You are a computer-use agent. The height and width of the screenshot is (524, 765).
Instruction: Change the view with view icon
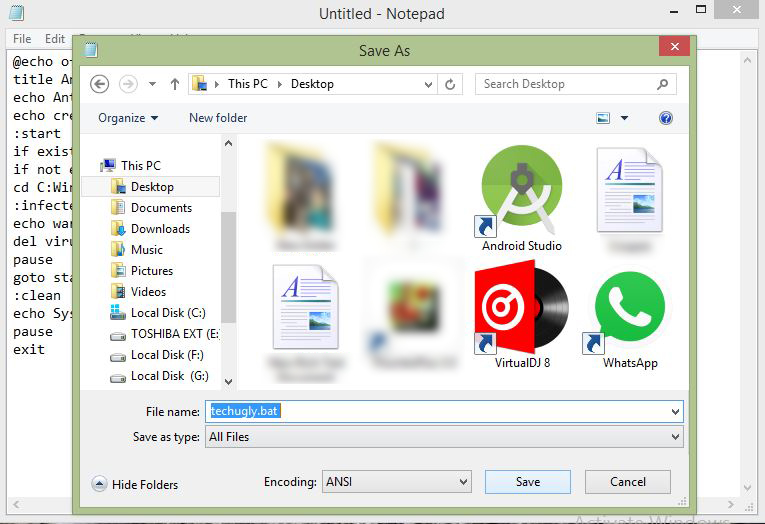tap(603, 118)
